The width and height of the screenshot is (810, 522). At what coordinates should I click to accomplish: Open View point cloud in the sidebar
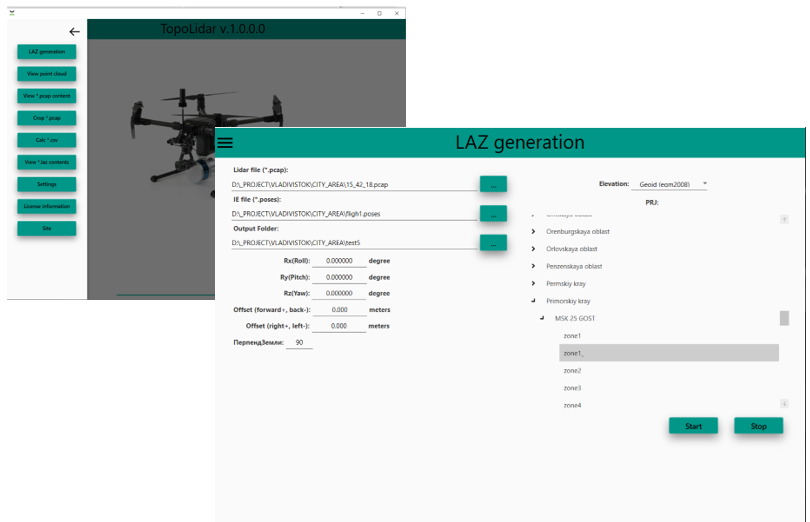coord(46,74)
